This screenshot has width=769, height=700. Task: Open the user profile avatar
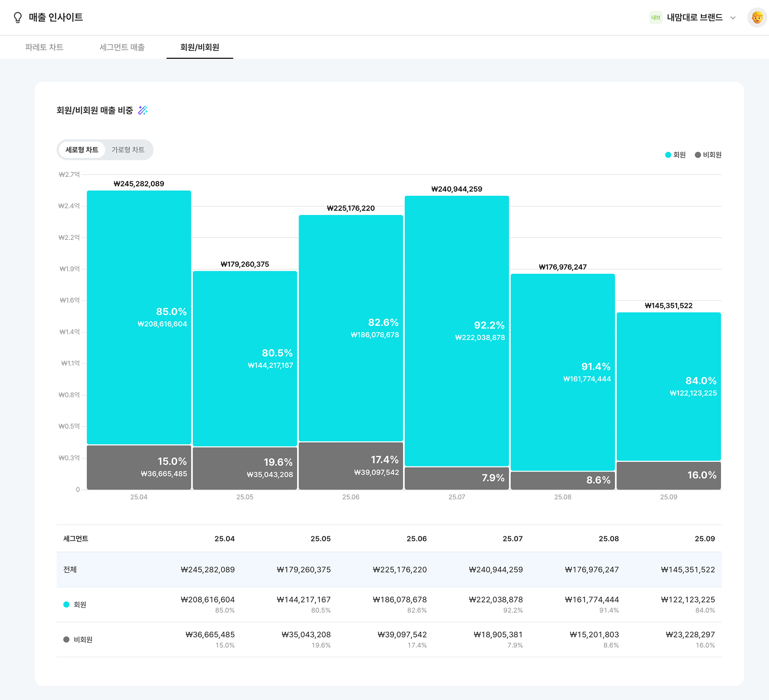coord(757,18)
